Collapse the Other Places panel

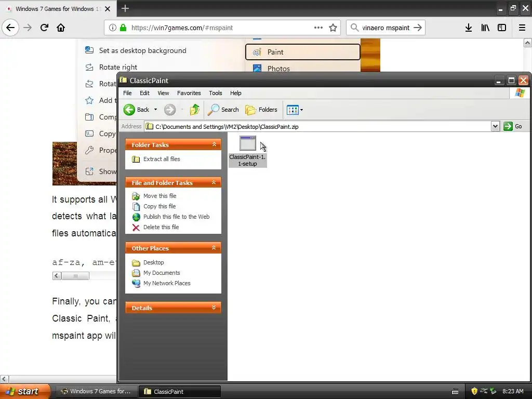[214, 248]
